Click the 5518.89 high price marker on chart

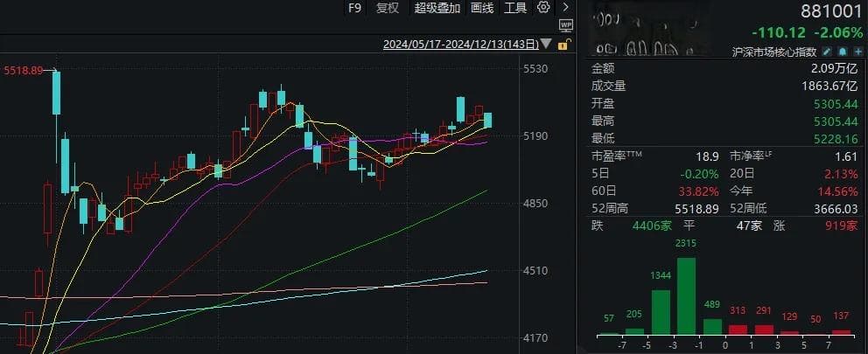24,70
